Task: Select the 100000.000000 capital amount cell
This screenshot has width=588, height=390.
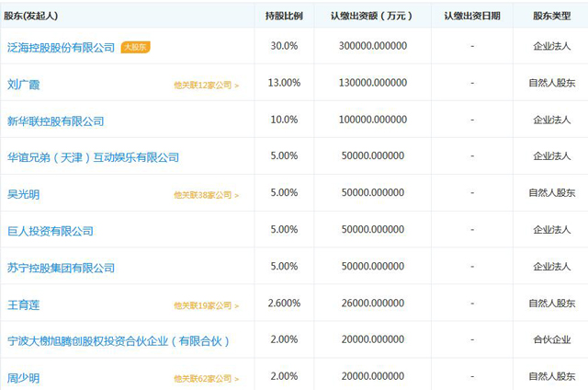Action: coord(373,120)
